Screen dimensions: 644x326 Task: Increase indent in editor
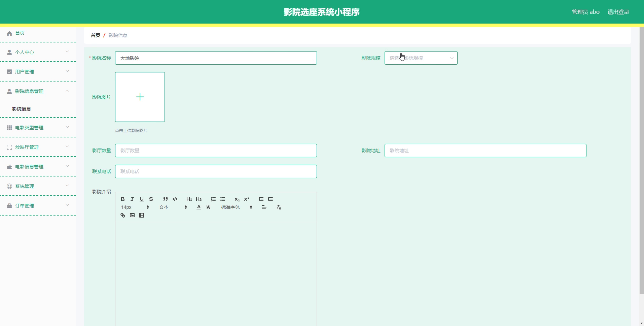coord(270,199)
